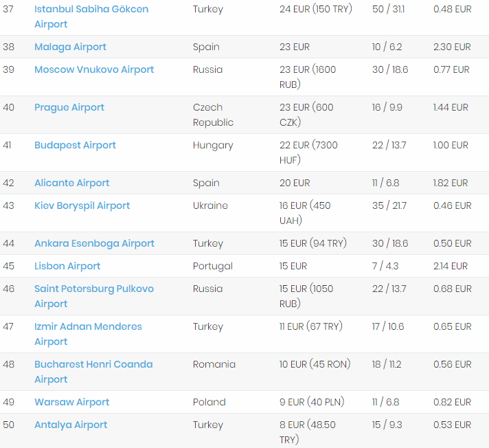Click the 2.30 EUR price-per-km cell
Image resolution: width=489 pixels, height=448 pixels.
[452, 47]
